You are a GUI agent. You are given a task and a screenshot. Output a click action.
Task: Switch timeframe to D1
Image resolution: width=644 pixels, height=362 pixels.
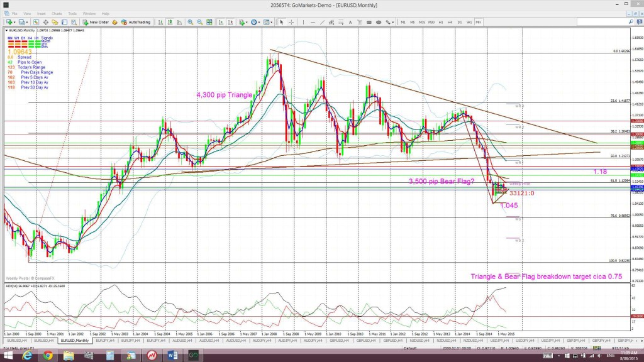pos(460,22)
